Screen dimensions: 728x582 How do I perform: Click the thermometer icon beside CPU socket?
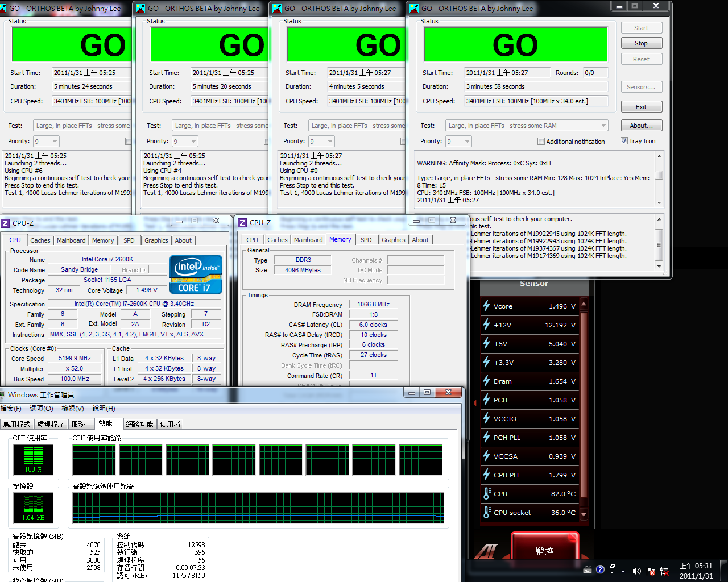point(486,512)
